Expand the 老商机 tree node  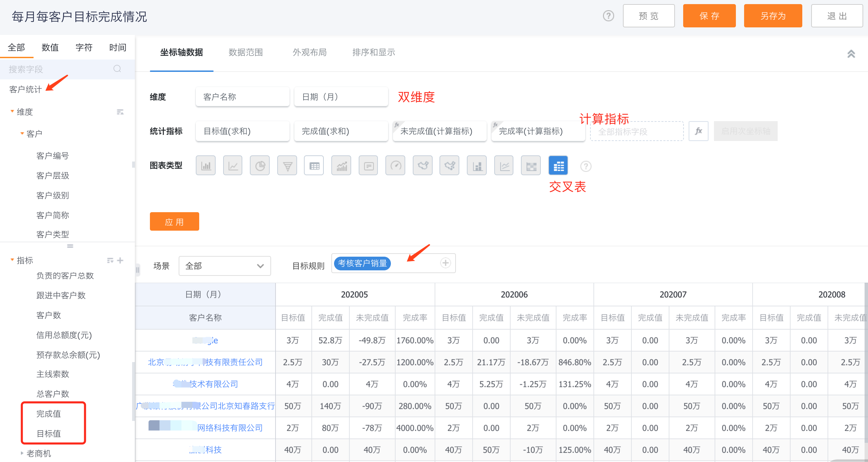coord(22,453)
